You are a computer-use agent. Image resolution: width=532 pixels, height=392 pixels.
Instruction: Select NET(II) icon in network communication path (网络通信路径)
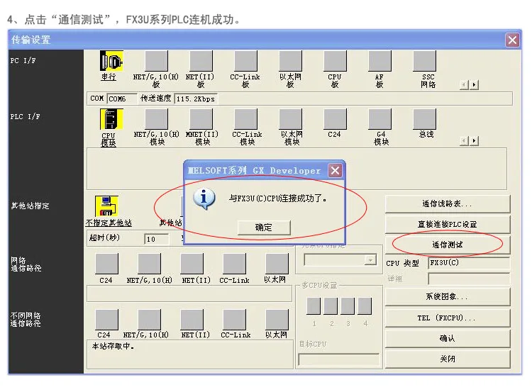pos(192,264)
